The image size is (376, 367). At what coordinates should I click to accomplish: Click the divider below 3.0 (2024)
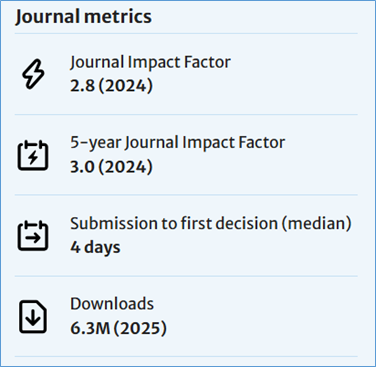[x=186, y=195]
